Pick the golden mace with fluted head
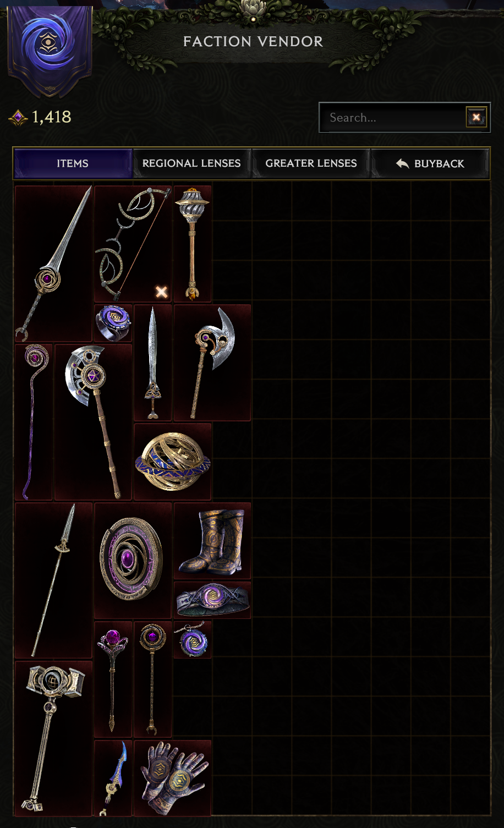 193,244
